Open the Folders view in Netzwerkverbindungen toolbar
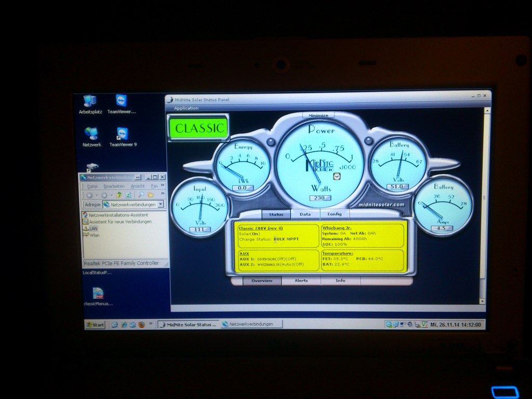 click(151, 195)
